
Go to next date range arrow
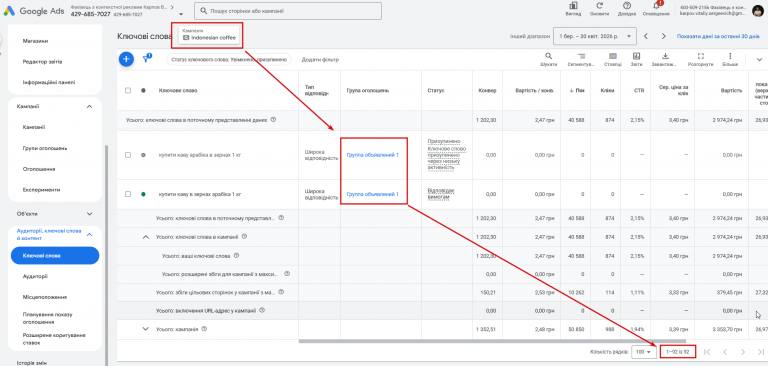(663, 36)
